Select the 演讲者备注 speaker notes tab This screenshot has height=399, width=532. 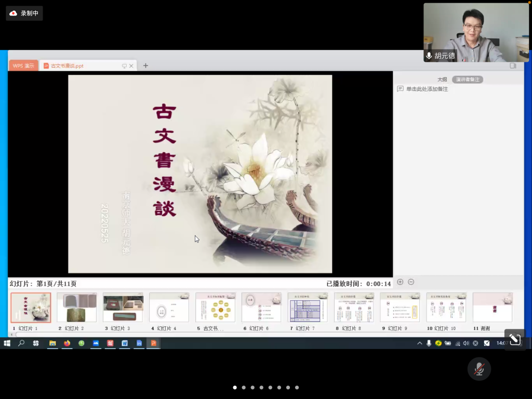467,79
